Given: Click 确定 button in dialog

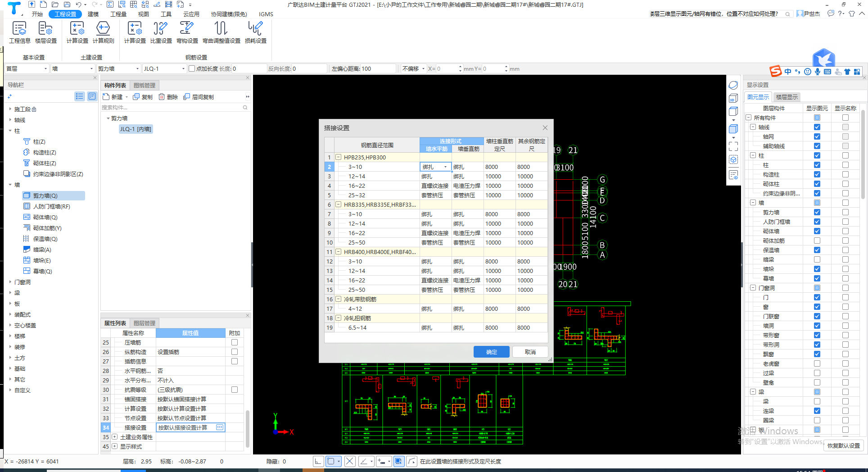Looking at the screenshot, I should (492, 352).
